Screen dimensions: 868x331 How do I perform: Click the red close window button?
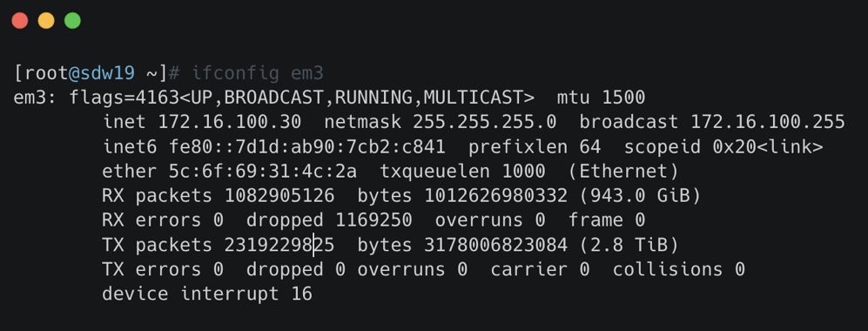[x=20, y=21]
